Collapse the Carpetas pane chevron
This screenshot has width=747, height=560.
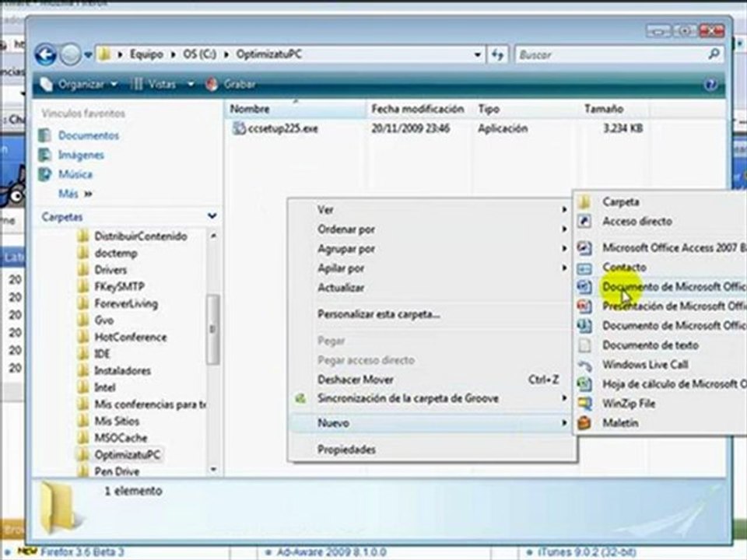(212, 217)
